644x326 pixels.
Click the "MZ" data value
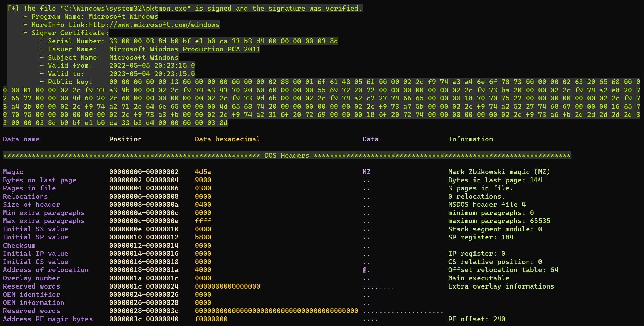[367, 172]
